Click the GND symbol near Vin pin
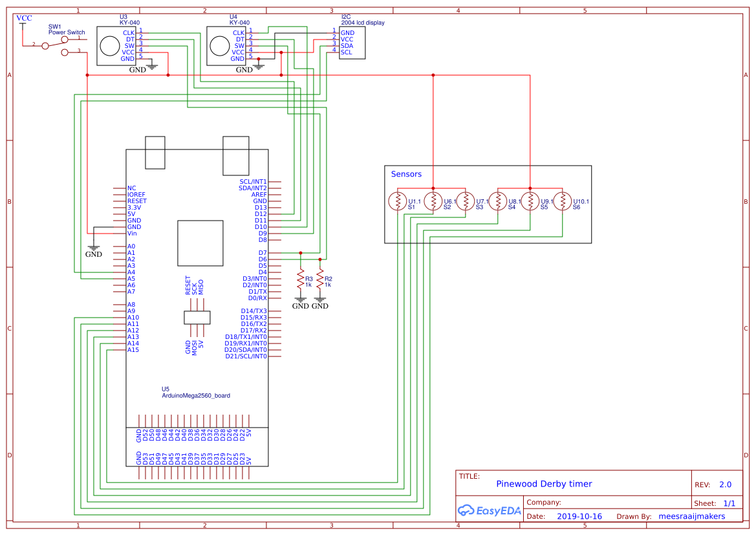The height and width of the screenshot is (535, 756). click(93, 247)
